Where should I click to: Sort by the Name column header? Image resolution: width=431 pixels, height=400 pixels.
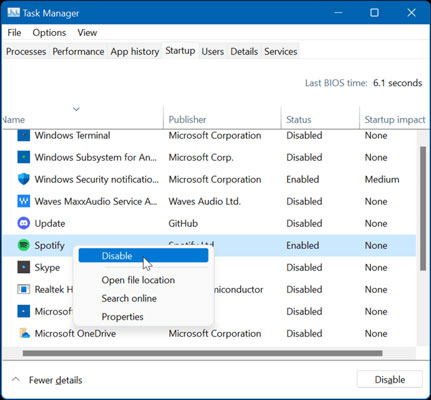(83, 119)
